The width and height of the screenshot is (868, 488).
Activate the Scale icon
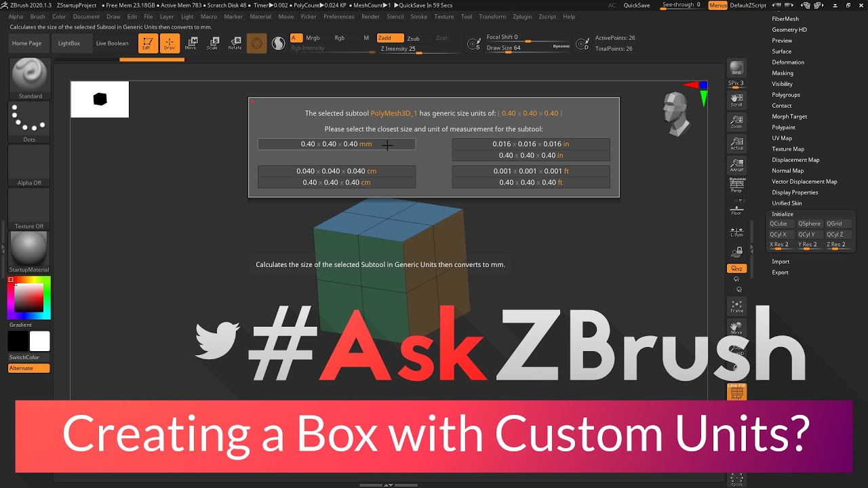pyautogui.click(x=213, y=43)
